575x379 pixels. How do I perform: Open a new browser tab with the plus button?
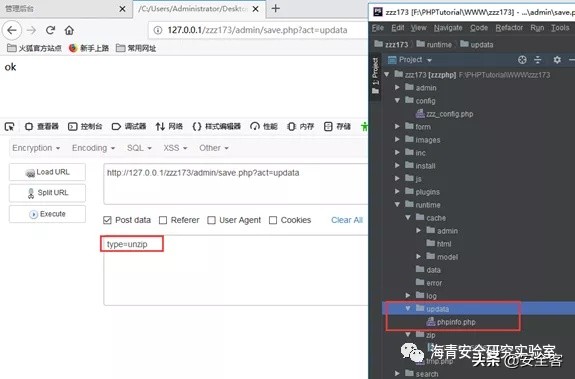(x=275, y=8)
